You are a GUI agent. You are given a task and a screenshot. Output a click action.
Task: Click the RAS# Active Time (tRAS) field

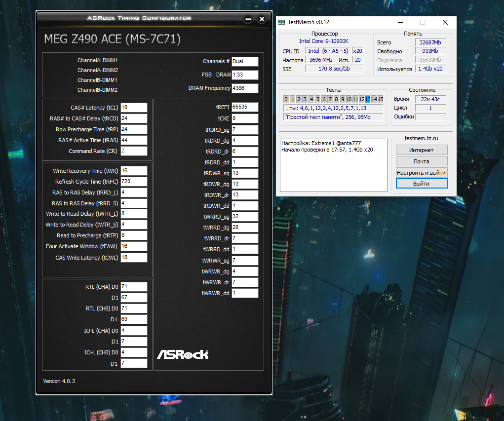[x=134, y=140]
